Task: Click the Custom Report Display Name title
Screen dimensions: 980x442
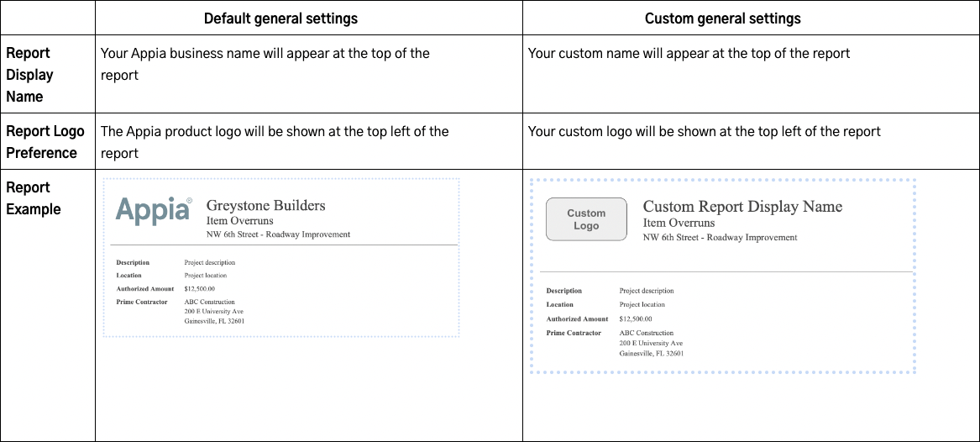Action: [x=742, y=207]
